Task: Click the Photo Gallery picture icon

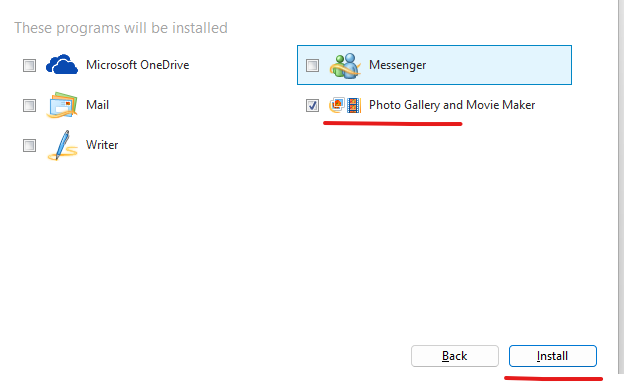Action: click(x=337, y=105)
